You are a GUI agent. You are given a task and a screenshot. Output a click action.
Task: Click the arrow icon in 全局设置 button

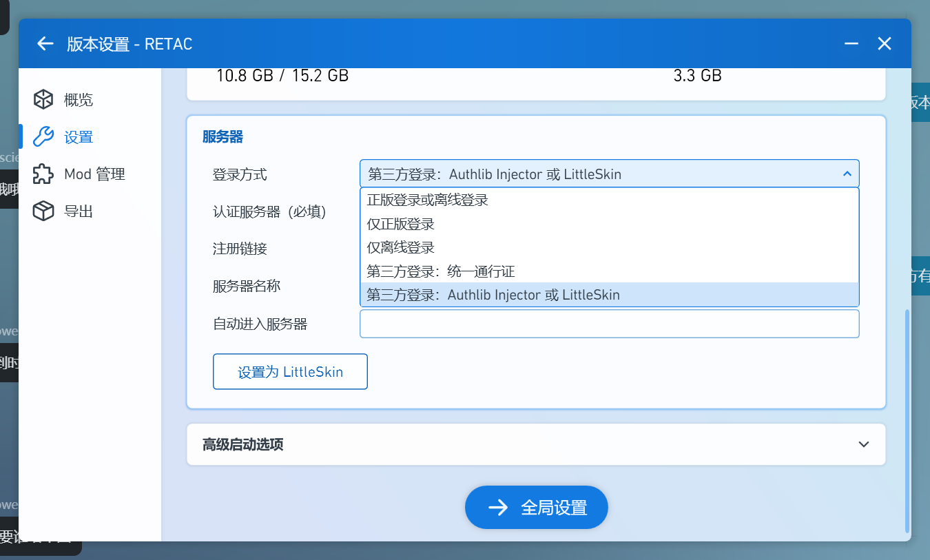point(497,508)
